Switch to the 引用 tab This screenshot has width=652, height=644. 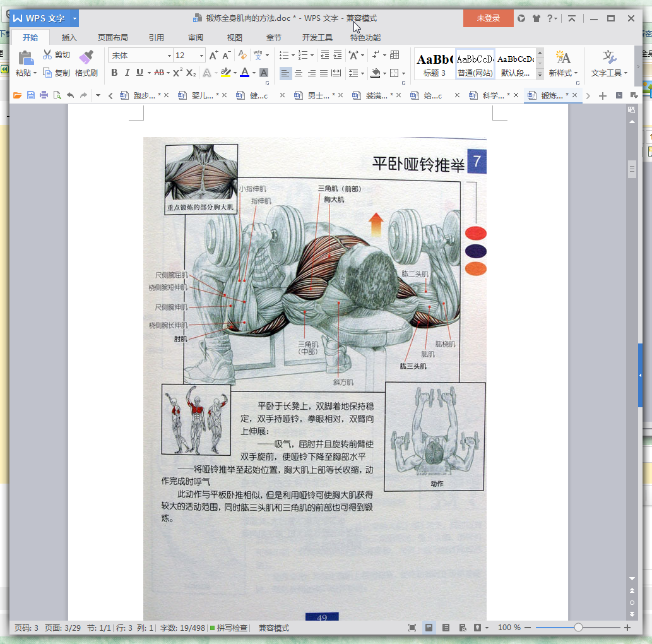coord(157,37)
